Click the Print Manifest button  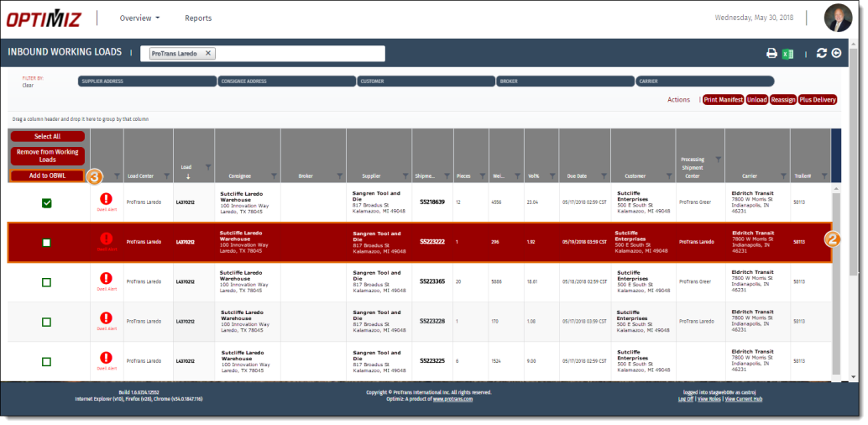pos(723,100)
